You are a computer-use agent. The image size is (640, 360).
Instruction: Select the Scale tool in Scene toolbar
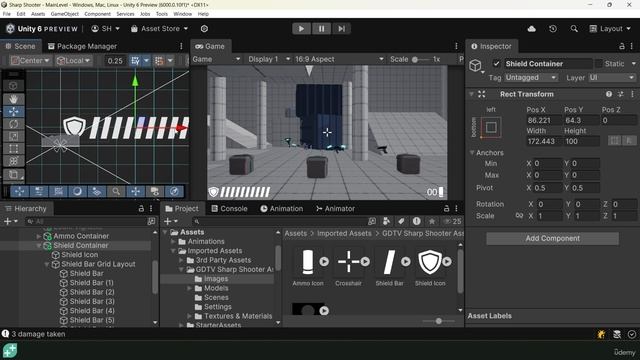point(13,136)
